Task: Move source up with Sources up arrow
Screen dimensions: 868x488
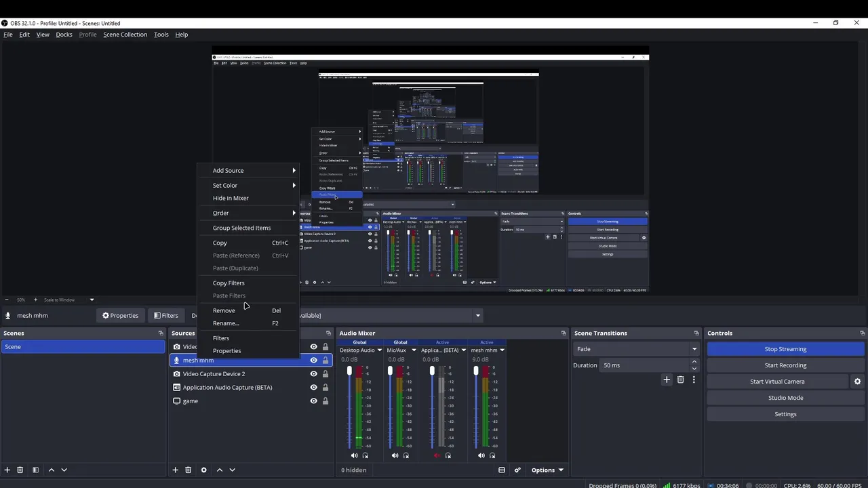Action: (x=219, y=470)
